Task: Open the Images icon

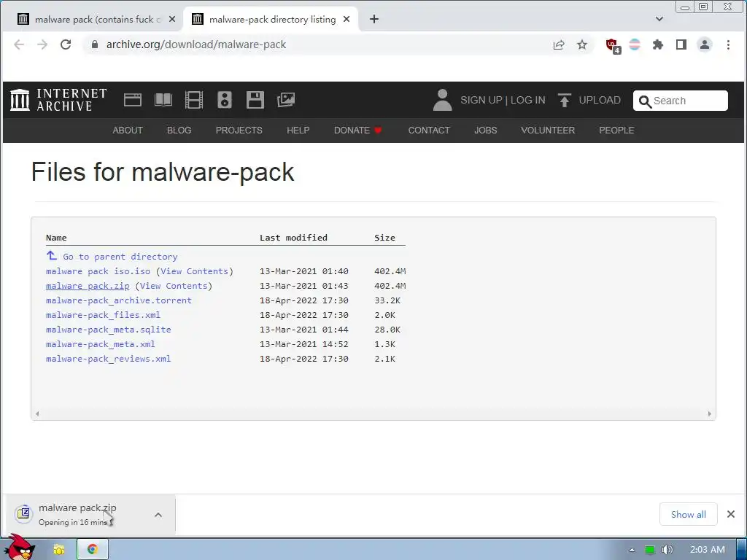Action: (x=286, y=100)
